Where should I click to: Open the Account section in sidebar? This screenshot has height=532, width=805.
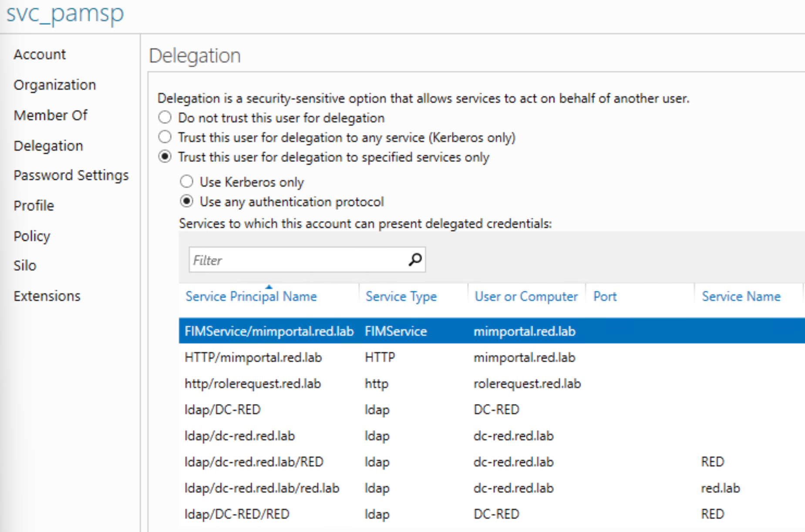tap(40, 54)
